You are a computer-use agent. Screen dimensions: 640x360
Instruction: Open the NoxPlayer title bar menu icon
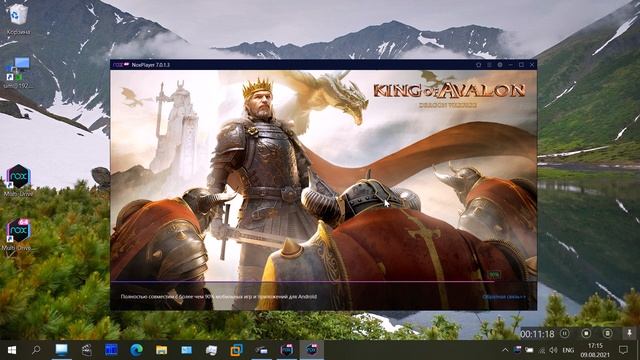489,65
